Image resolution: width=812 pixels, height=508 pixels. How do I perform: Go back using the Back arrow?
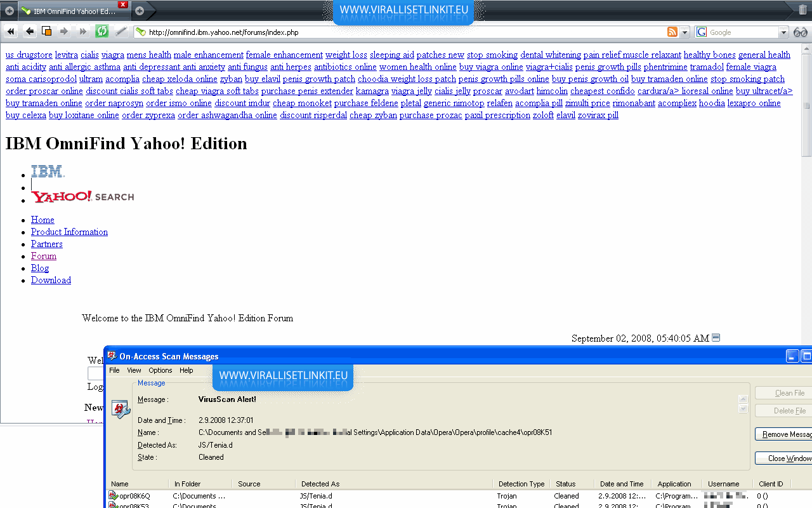click(x=29, y=32)
